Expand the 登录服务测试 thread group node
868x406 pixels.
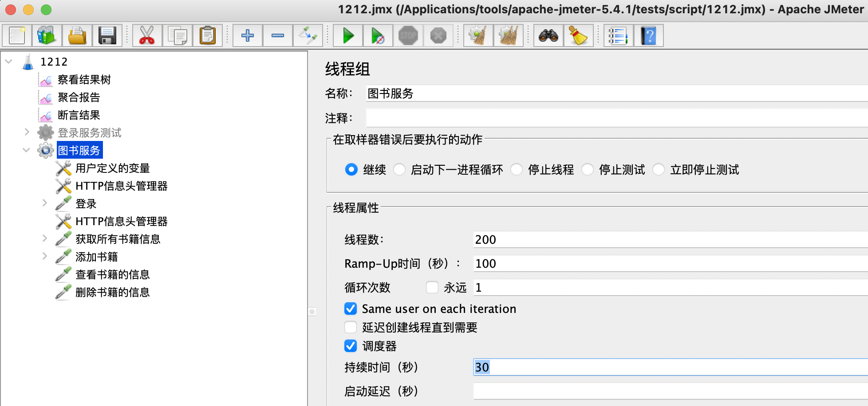click(x=27, y=132)
